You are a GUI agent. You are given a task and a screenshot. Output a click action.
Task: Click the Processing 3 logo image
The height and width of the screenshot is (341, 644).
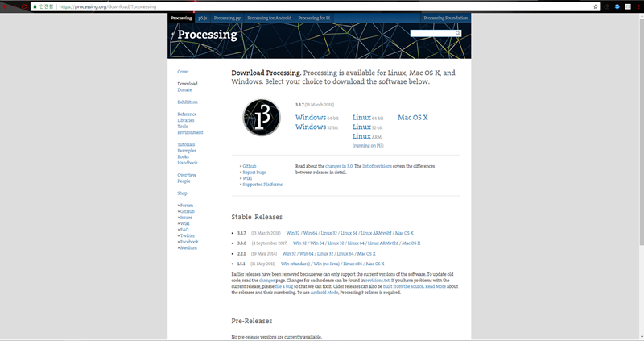[262, 117]
